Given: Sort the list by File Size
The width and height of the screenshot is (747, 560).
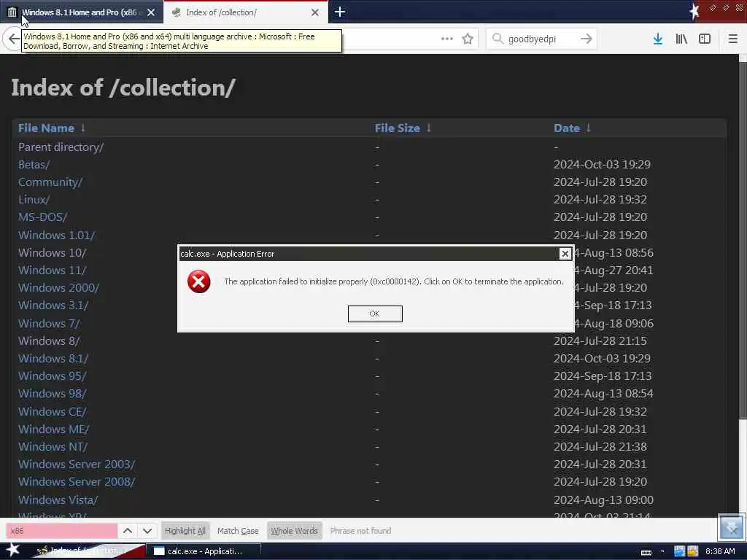Looking at the screenshot, I should point(398,128).
